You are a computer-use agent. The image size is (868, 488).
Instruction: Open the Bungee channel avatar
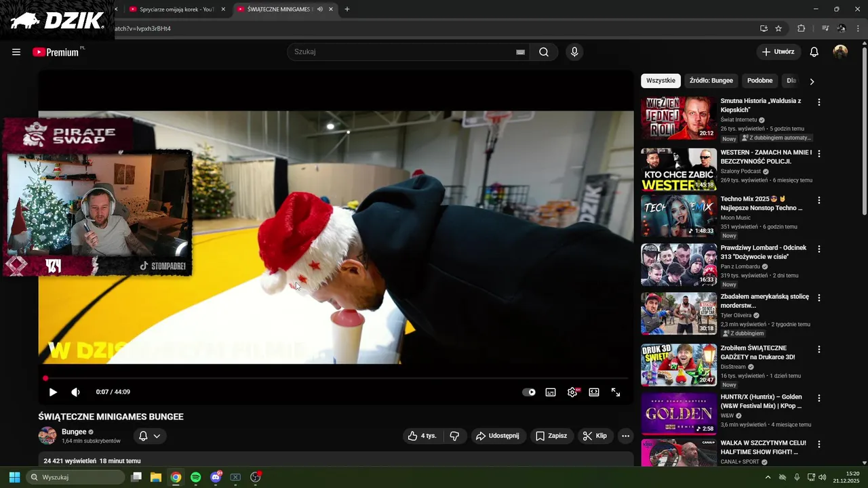point(47,436)
